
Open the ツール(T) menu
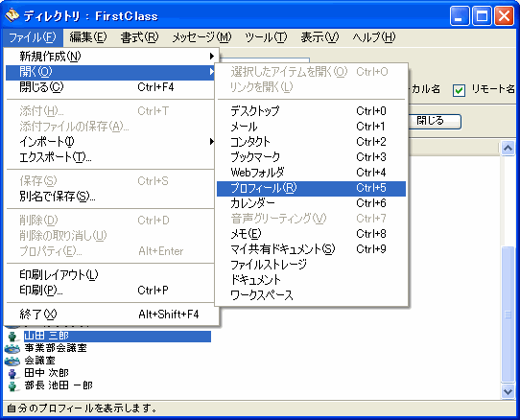266,37
